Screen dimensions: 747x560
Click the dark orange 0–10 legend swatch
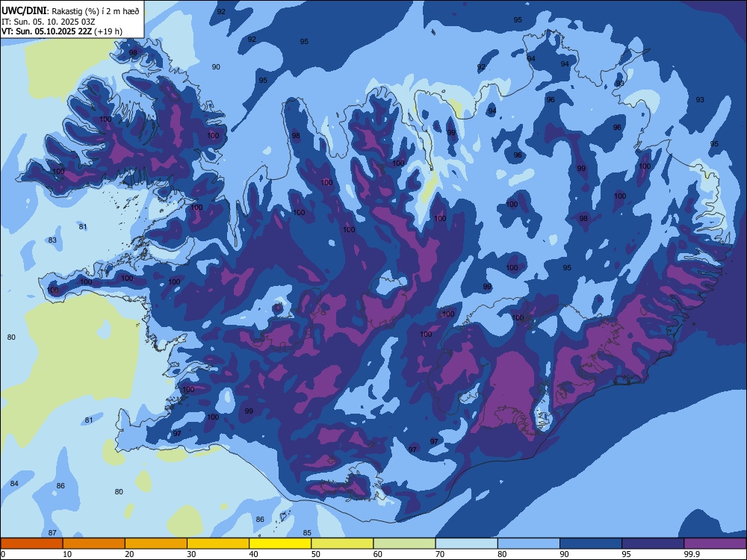[32, 544]
